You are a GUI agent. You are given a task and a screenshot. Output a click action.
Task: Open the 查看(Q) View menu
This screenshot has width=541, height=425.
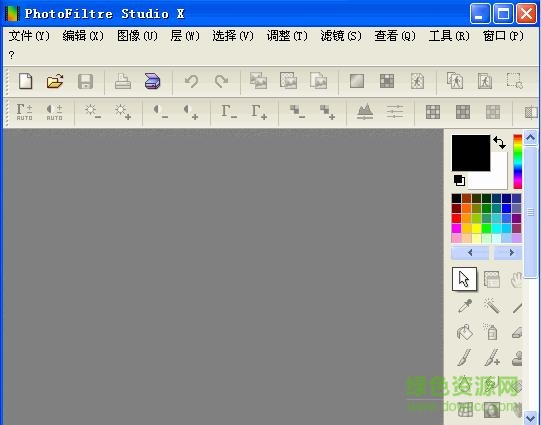(395, 36)
